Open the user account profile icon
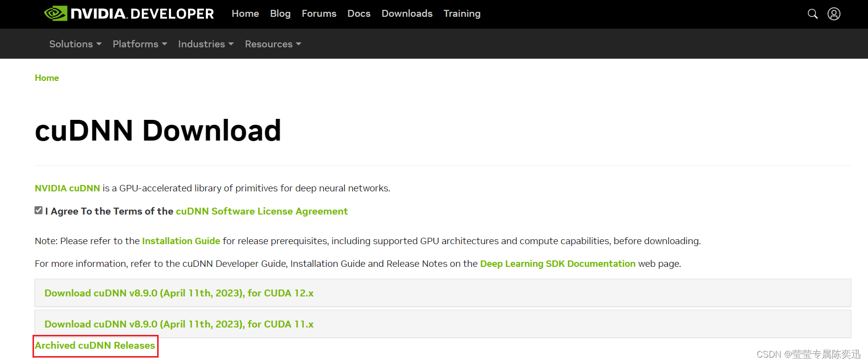The width and height of the screenshot is (868, 364). pyautogui.click(x=834, y=14)
